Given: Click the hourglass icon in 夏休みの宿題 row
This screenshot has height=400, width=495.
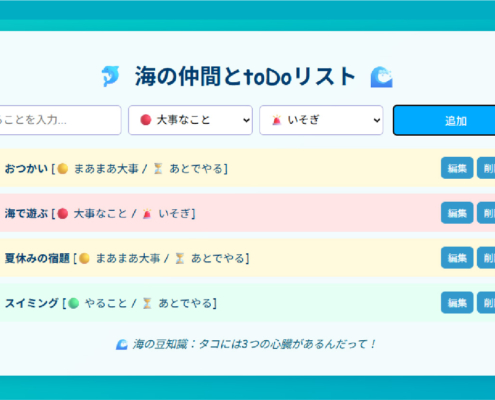Looking at the screenshot, I should (x=180, y=258).
